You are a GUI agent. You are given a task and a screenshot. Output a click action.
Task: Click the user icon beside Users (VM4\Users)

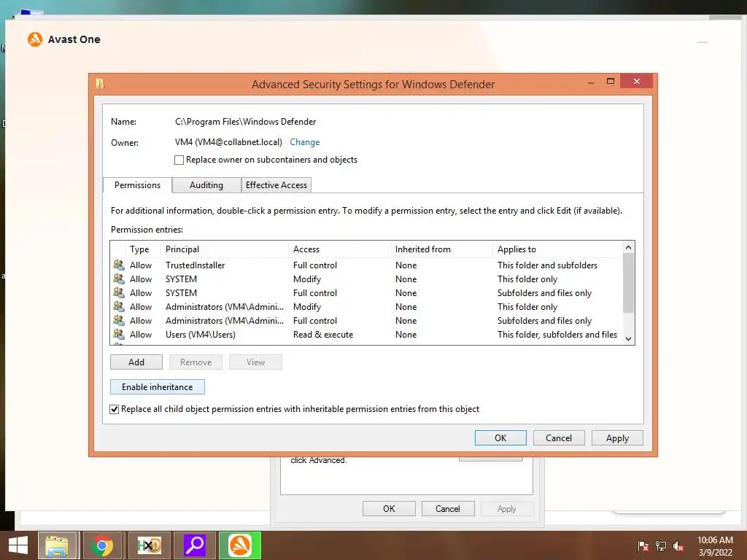point(119,334)
